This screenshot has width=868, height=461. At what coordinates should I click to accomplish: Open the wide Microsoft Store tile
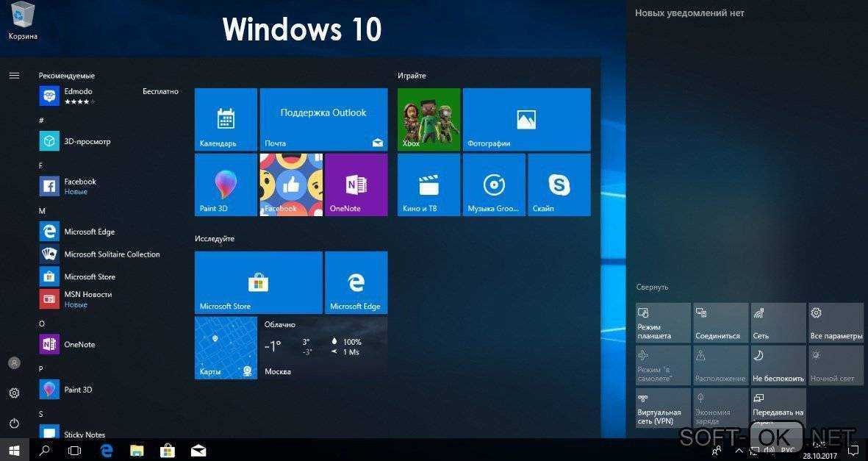point(259,282)
